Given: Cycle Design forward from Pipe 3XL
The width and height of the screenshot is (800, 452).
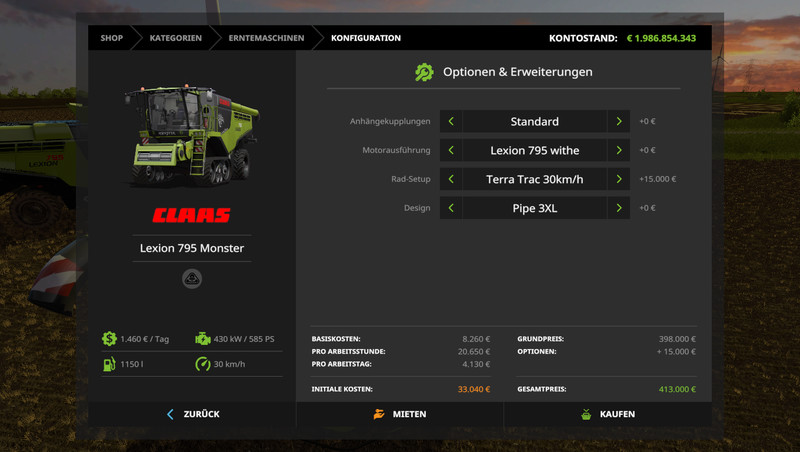Looking at the screenshot, I should [x=619, y=208].
